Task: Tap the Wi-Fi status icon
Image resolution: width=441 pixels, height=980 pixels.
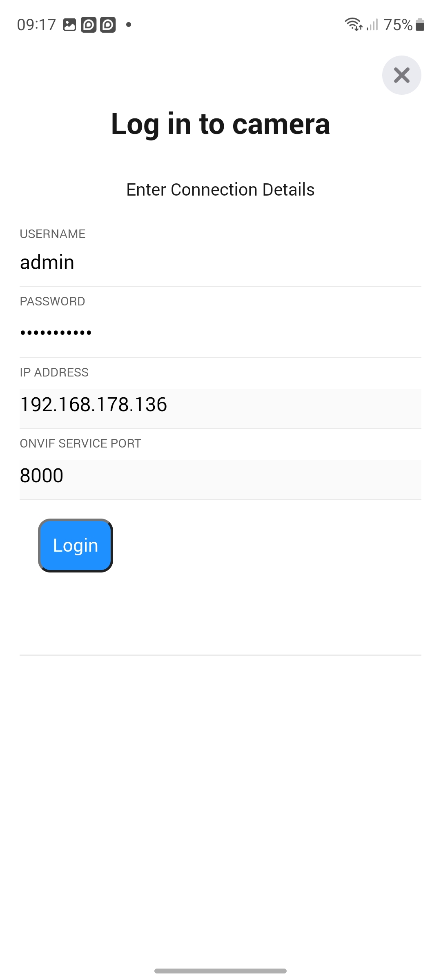Action: 354,24
